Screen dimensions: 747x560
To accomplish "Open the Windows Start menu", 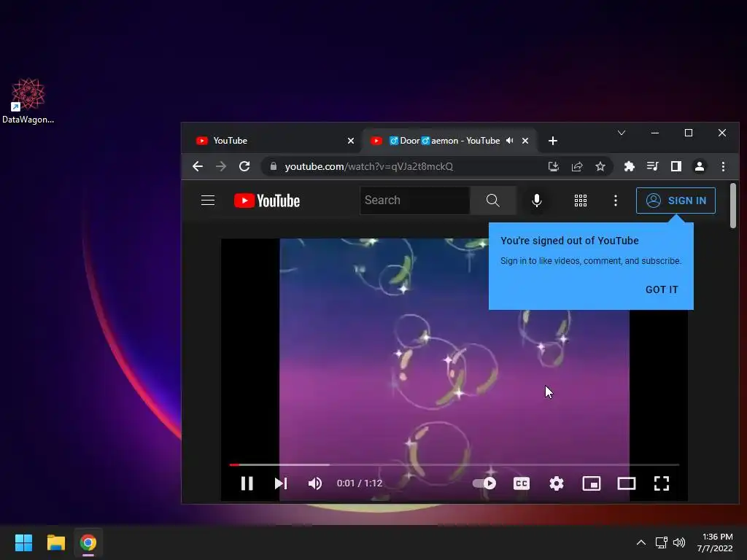I will pos(23,542).
